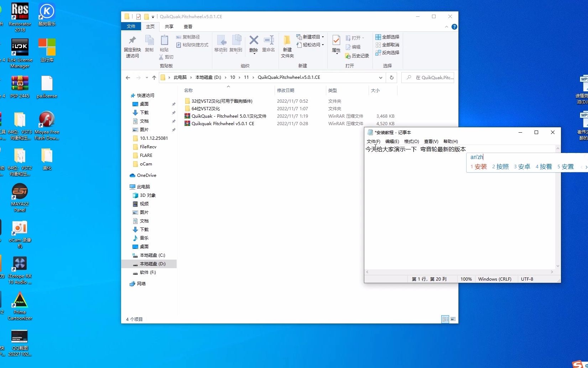Open iZotope RX 10 Audio desktop icon

[x=20, y=270]
